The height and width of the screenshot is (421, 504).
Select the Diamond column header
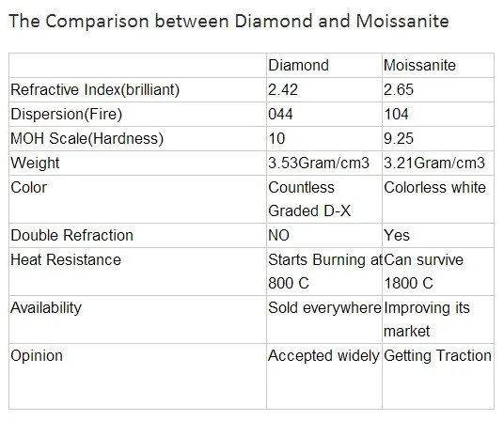(x=299, y=66)
